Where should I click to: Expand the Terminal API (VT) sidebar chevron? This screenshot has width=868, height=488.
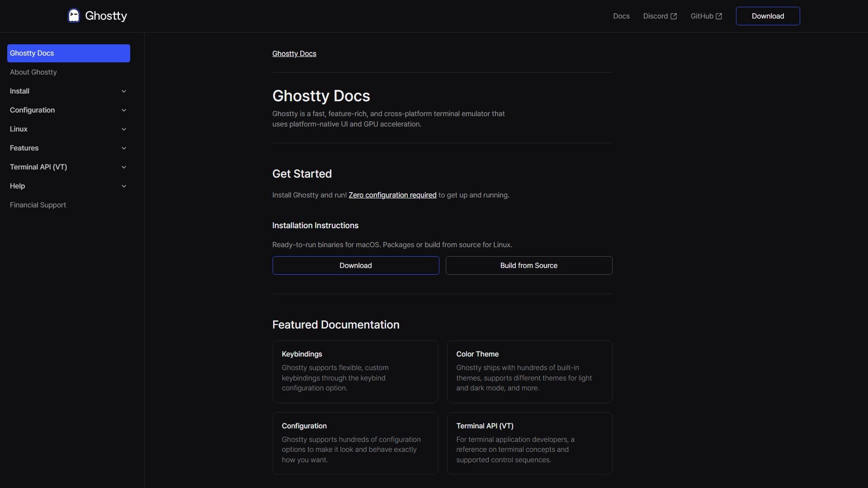124,167
